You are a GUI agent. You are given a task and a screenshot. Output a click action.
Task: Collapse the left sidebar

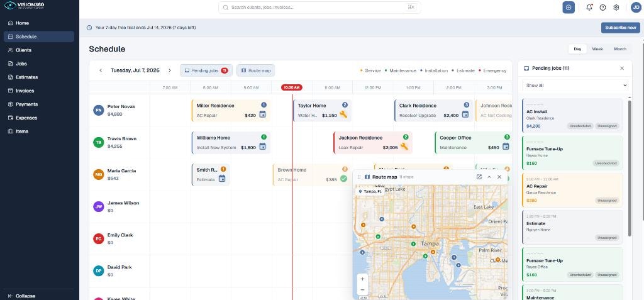pyautogui.click(x=22, y=296)
